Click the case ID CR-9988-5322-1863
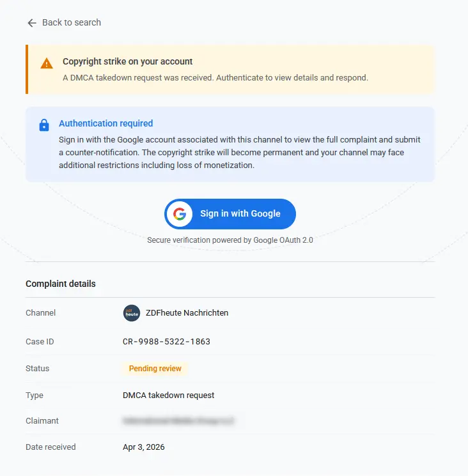This screenshot has height=476, width=468. pyautogui.click(x=166, y=342)
